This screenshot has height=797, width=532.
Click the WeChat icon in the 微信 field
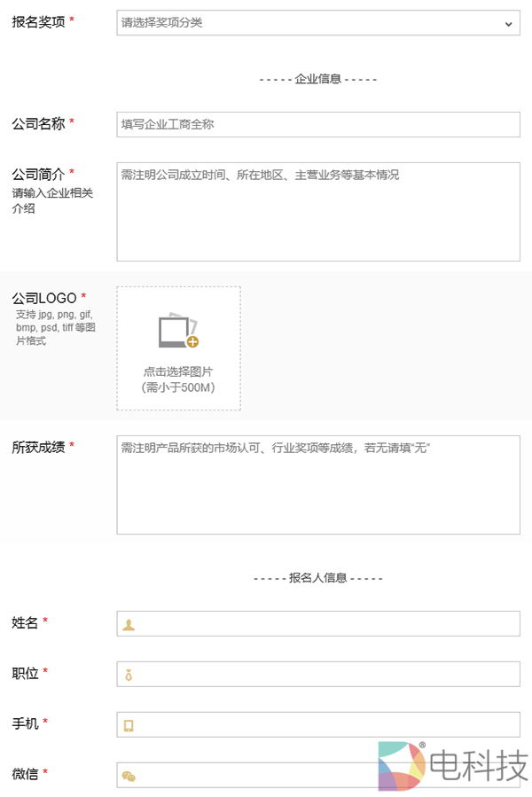129,776
